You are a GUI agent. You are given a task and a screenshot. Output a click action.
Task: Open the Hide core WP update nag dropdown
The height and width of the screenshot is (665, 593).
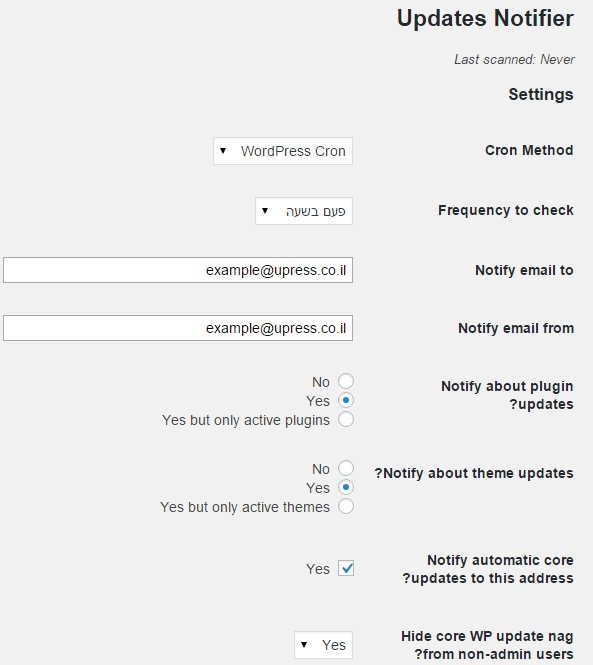[x=323, y=645]
